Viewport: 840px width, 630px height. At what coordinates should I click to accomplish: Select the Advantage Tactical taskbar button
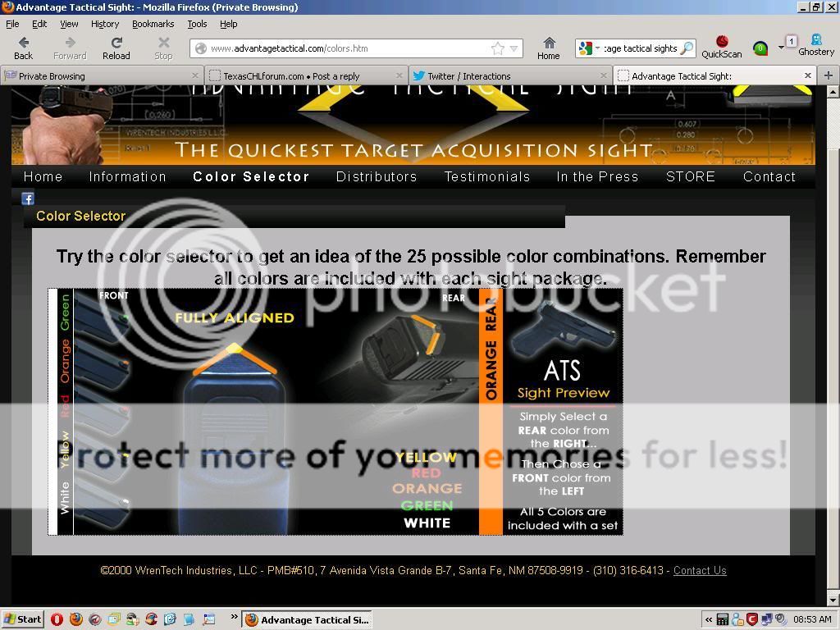[x=307, y=620]
